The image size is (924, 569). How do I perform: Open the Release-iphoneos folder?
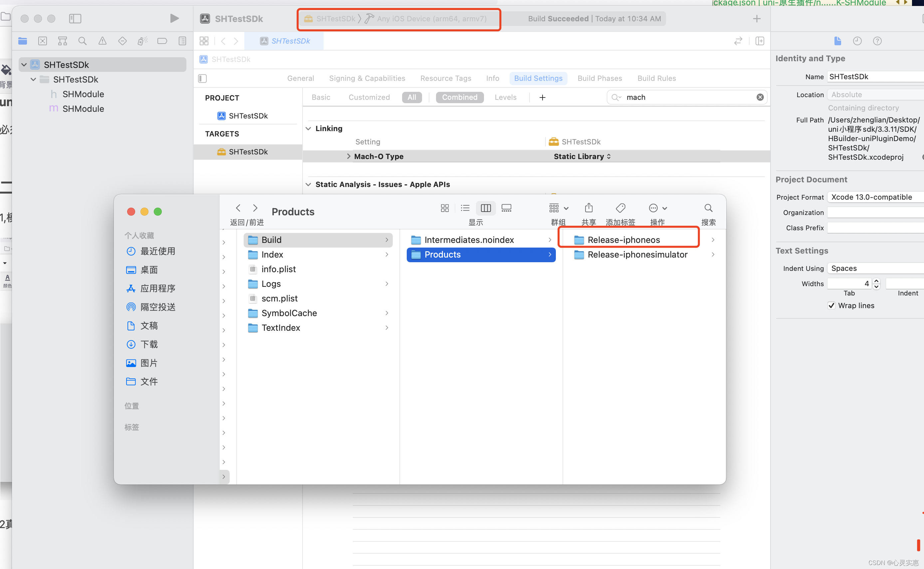(x=623, y=240)
